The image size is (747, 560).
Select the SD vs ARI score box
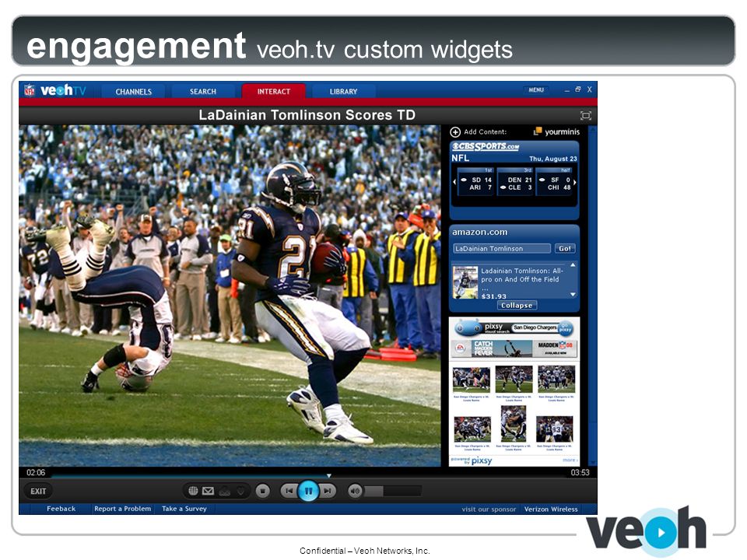pos(476,181)
